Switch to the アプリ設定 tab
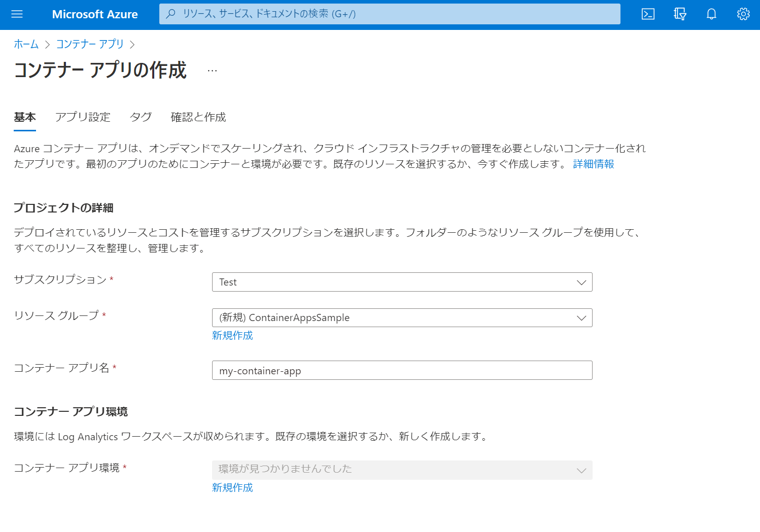Screen dimensions: 760x532 [83, 117]
